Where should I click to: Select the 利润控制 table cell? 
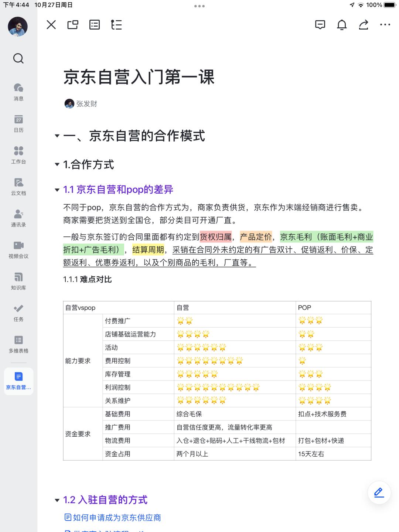(138, 387)
